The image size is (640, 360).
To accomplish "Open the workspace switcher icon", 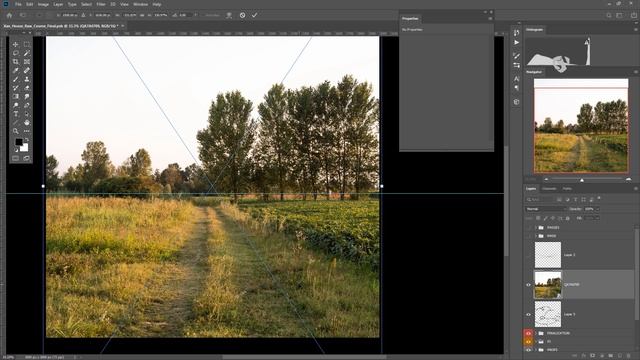I will [620, 15].
